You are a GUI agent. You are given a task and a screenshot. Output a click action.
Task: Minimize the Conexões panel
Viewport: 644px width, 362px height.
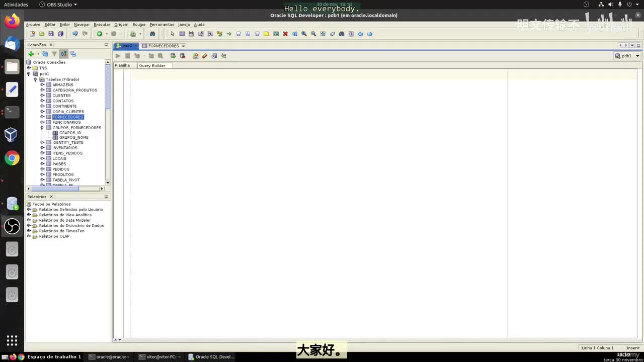[106, 45]
